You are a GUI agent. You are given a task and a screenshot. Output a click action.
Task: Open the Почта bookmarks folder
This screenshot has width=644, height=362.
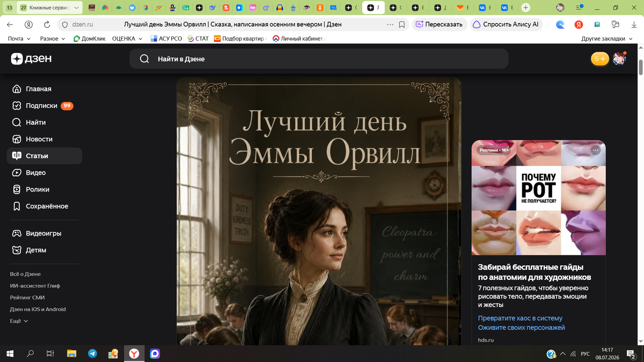click(x=19, y=39)
